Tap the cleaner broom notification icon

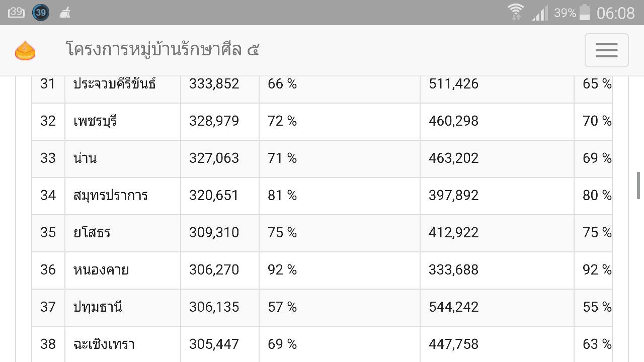(x=65, y=13)
